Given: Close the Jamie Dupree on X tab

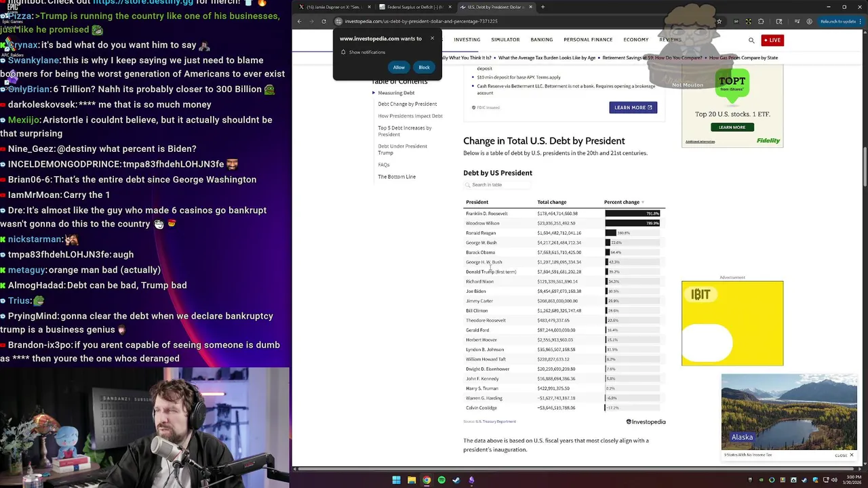Looking at the screenshot, I should pyautogui.click(x=370, y=7).
